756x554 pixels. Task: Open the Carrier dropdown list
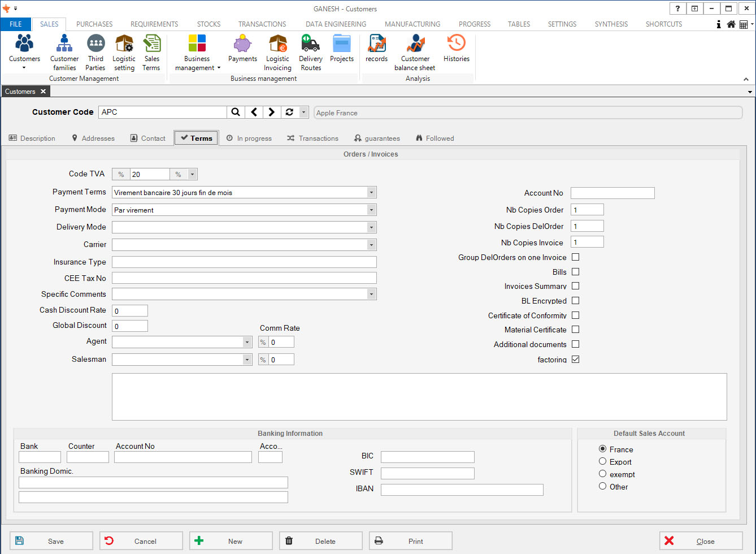(x=371, y=245)
